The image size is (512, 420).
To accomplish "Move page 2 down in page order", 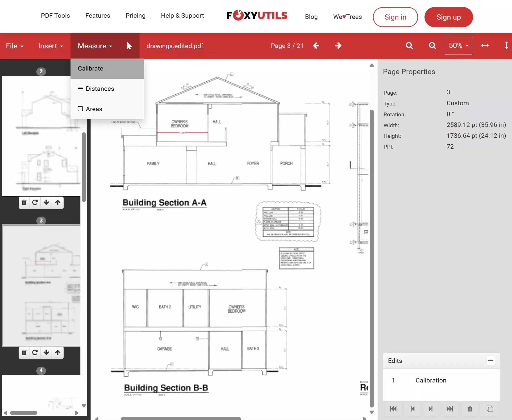I will pos(46,202).
